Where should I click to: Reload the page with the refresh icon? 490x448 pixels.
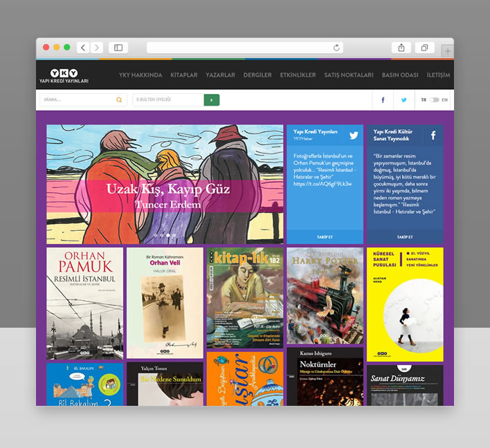(336, 48)
